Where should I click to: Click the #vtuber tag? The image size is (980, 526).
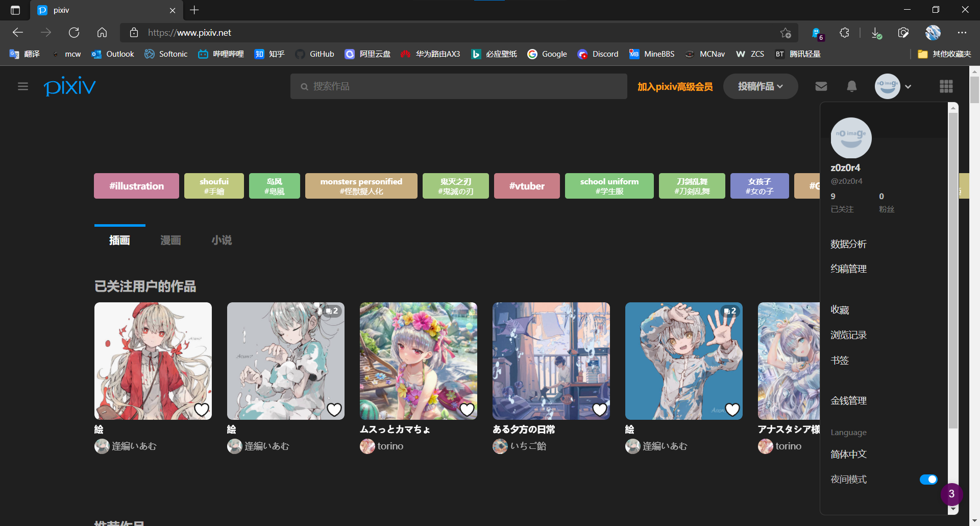(527, 186)
